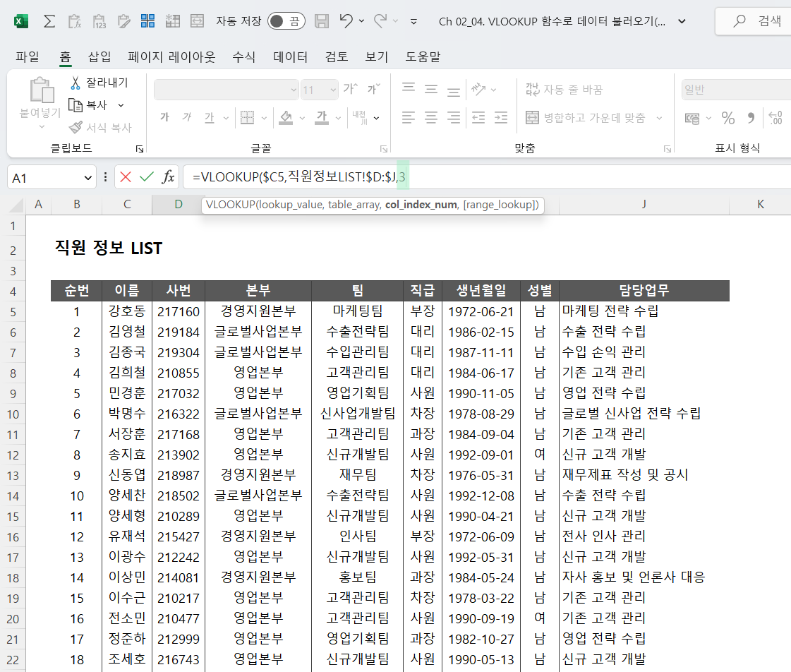This screenshot has height=672, width=791.
Task: Toggle underline 간 formatting
Action: (210, 118)
